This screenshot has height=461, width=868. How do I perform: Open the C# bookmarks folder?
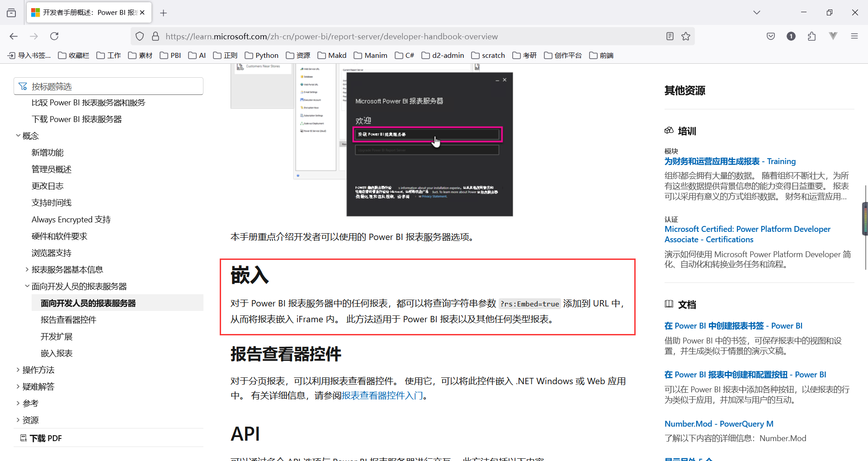click(405, 55)
